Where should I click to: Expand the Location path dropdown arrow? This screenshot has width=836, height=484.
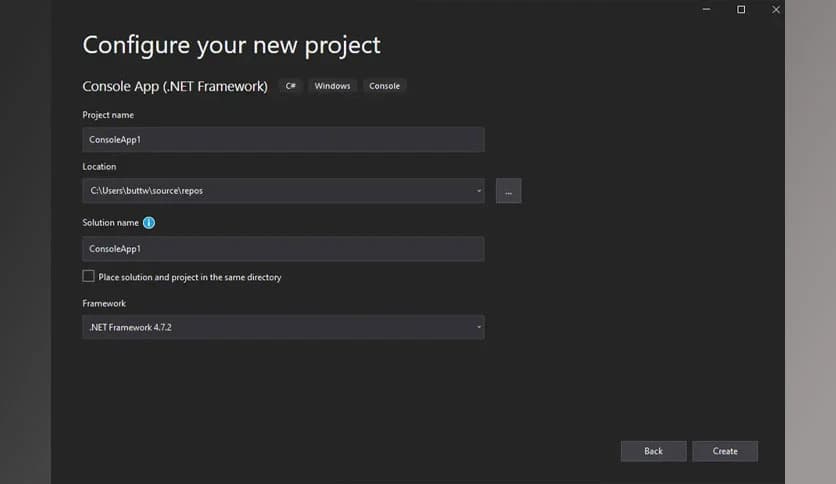(479, 191)
